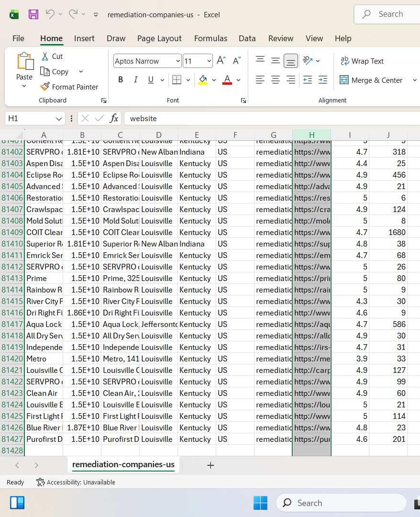420x517 pixels.
Task: Open the Widgets icon on taskbar
Action: click(x=17, y=503)
